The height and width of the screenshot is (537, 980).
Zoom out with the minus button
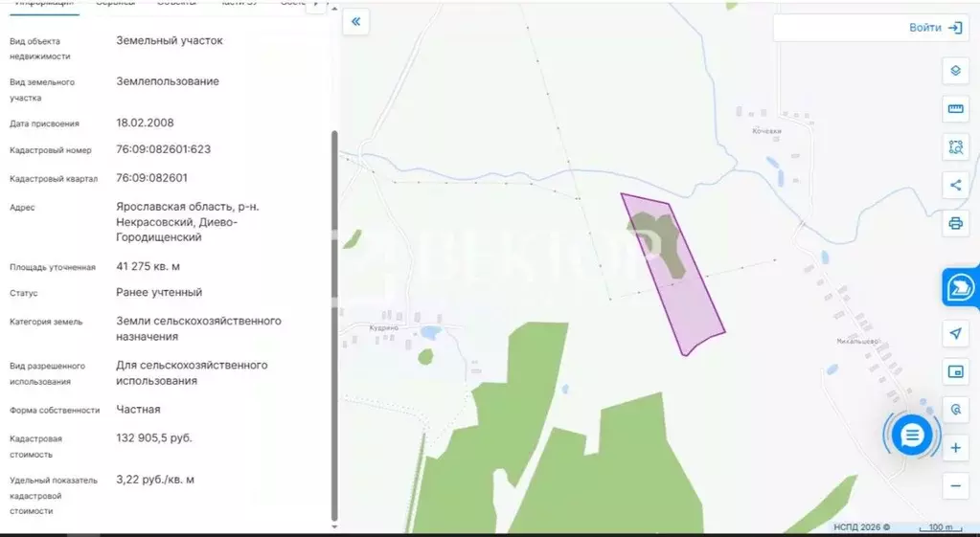[x=955, y=486]
